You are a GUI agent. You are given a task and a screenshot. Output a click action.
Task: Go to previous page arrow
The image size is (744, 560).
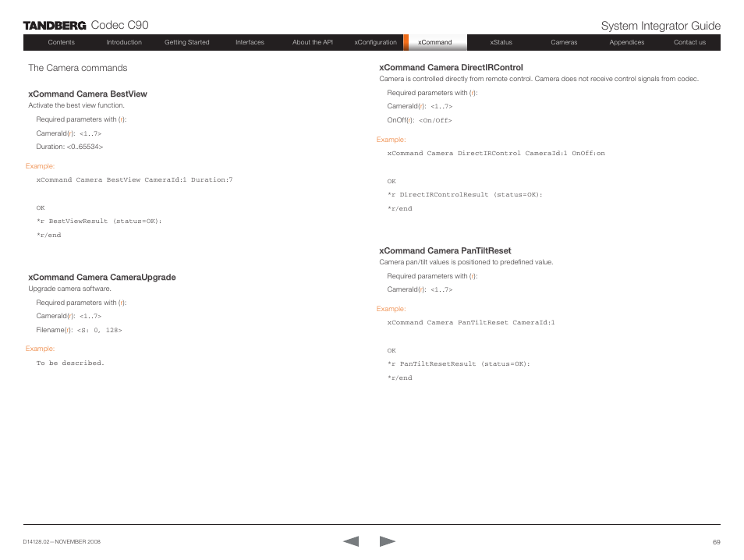(351, 541)
